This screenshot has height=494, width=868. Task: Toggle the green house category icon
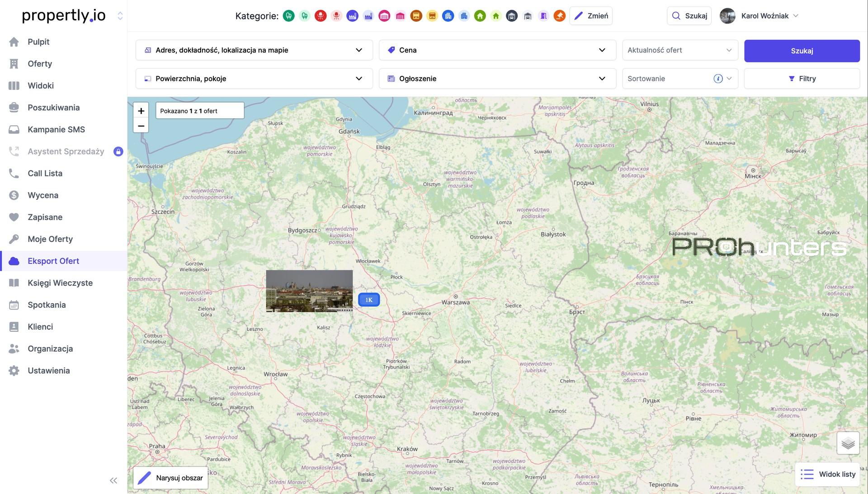[480, 16]
